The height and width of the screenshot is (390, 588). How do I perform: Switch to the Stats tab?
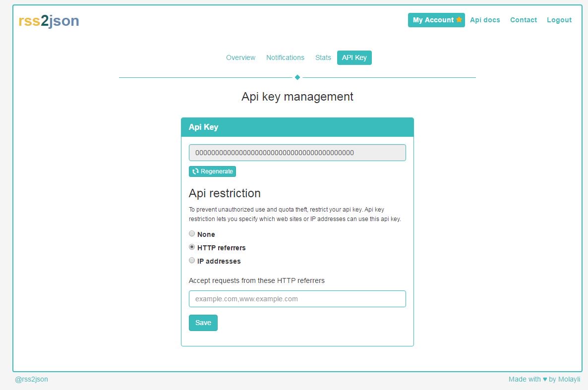point(323,57)
